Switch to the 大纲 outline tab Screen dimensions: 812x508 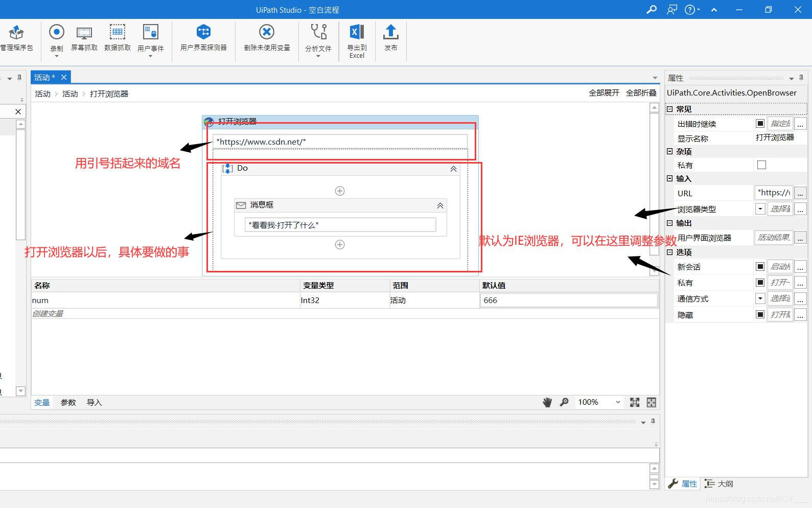[719, 483]
